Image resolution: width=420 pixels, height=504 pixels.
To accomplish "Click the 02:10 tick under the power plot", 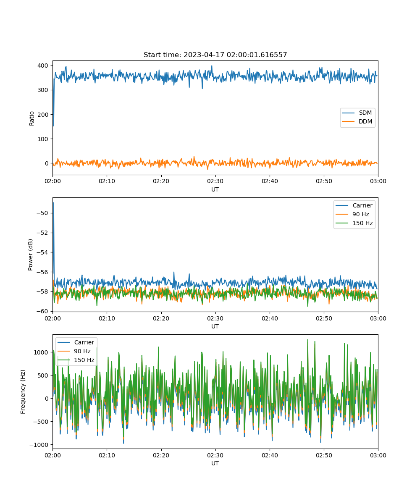I will 107,318.
